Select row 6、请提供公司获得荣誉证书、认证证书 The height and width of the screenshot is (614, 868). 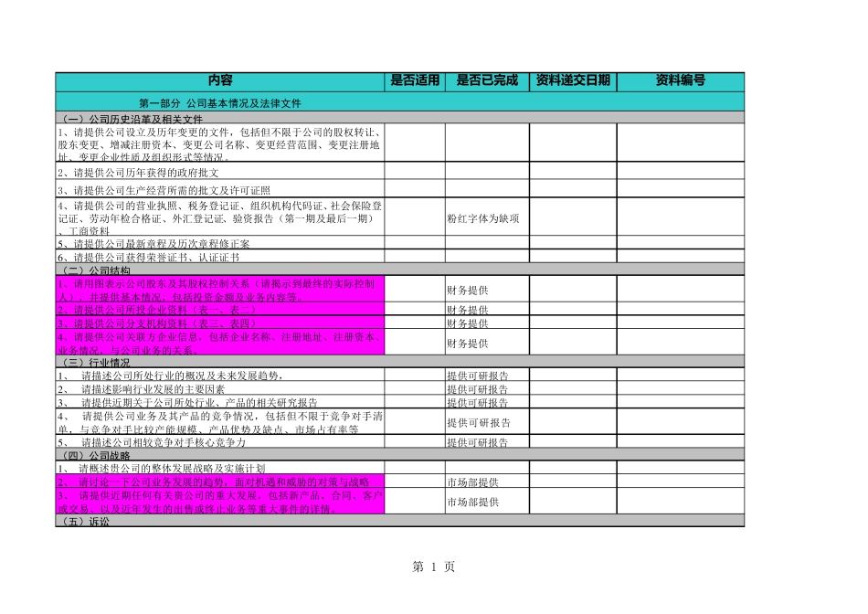pos(220,257)
